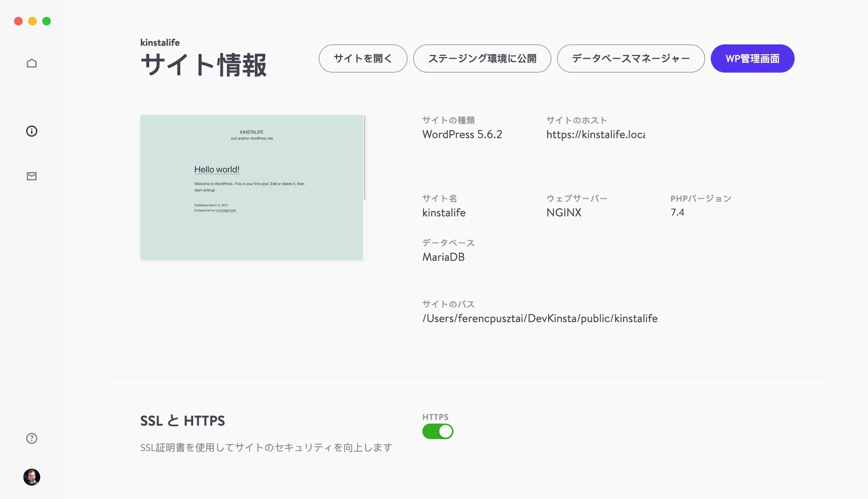
Task: Click the サイトを開く button
Action: click(x=362, y=58)
